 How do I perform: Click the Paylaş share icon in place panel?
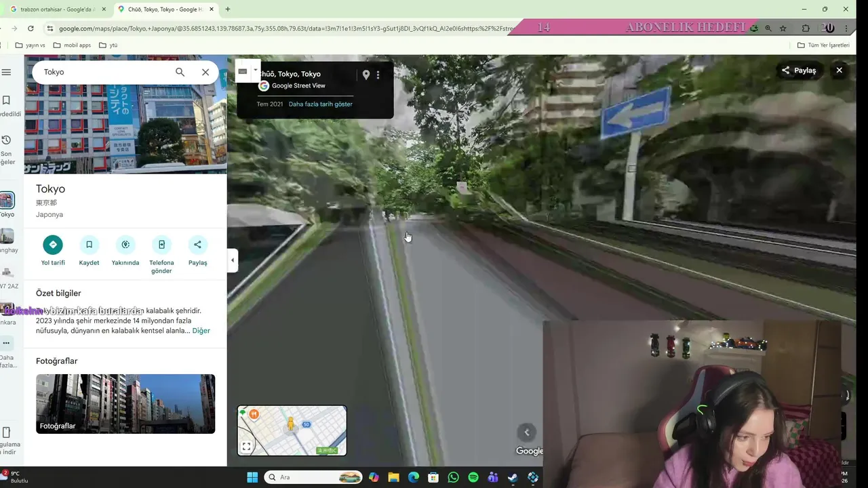pos(197,245)
